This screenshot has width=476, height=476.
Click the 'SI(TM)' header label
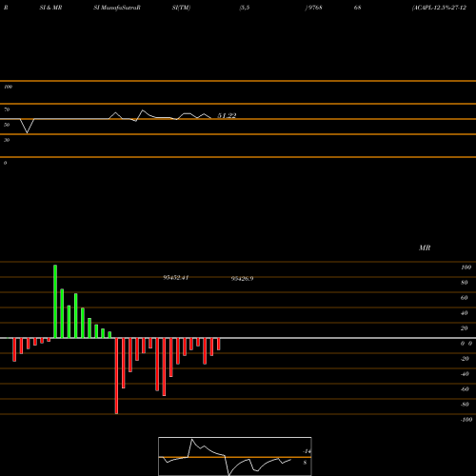pyautogui.click(x=181, y=8)
